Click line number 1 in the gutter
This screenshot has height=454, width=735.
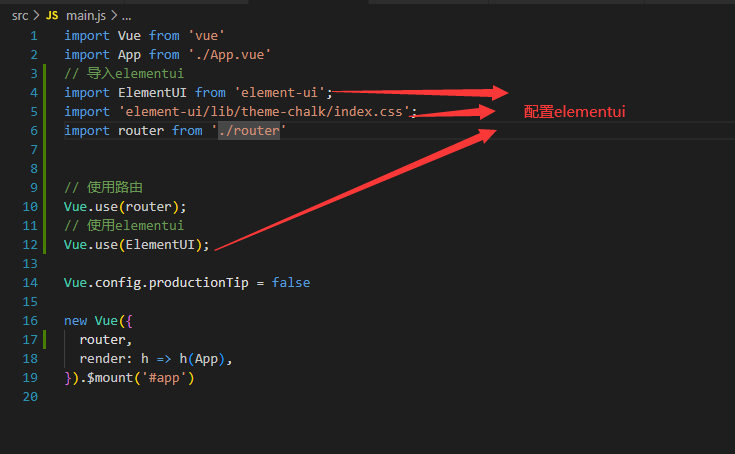pos(33,35)
